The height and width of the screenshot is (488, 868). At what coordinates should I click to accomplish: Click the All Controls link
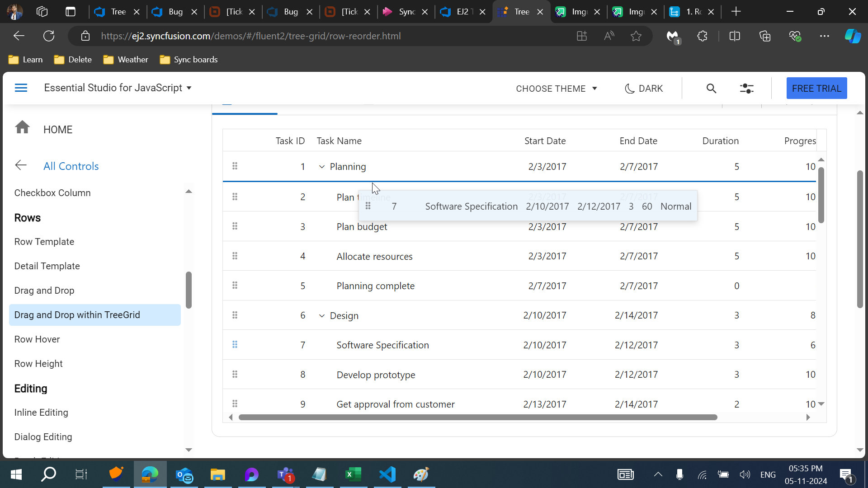[x=71, y=166]
